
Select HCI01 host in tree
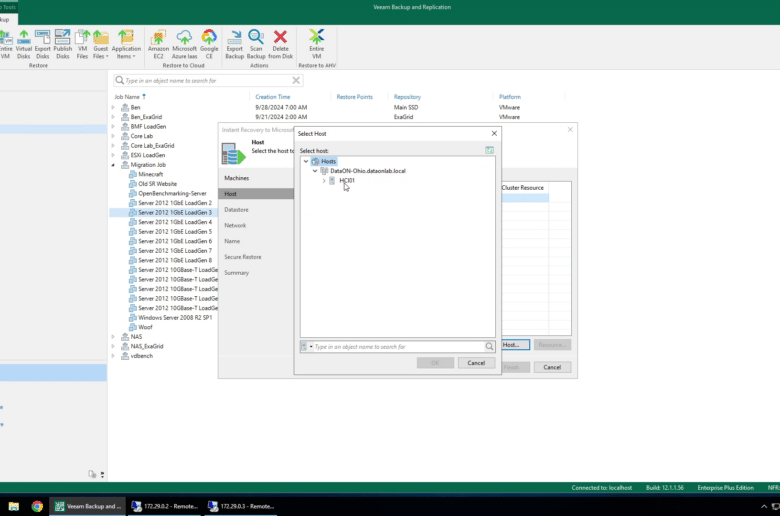[347, 181]
